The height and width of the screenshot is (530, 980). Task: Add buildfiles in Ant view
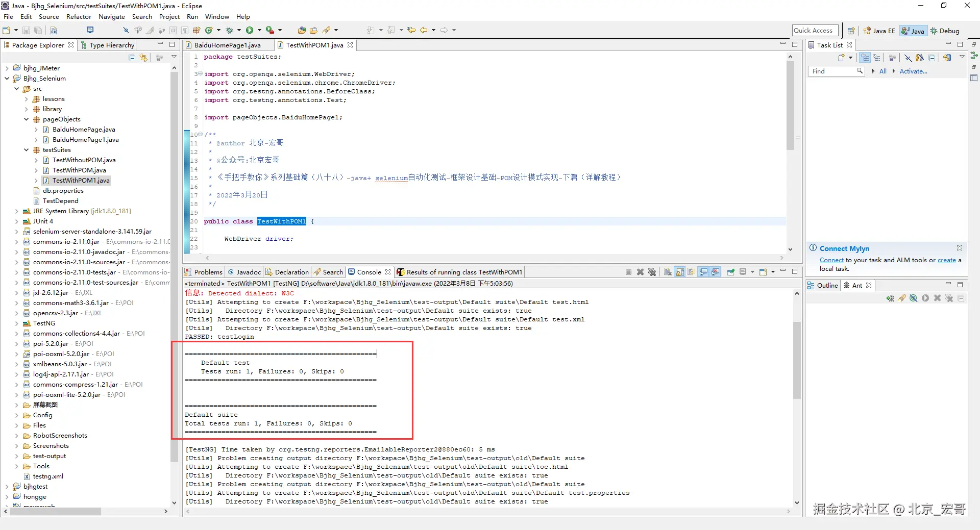(x=890, y=298)
